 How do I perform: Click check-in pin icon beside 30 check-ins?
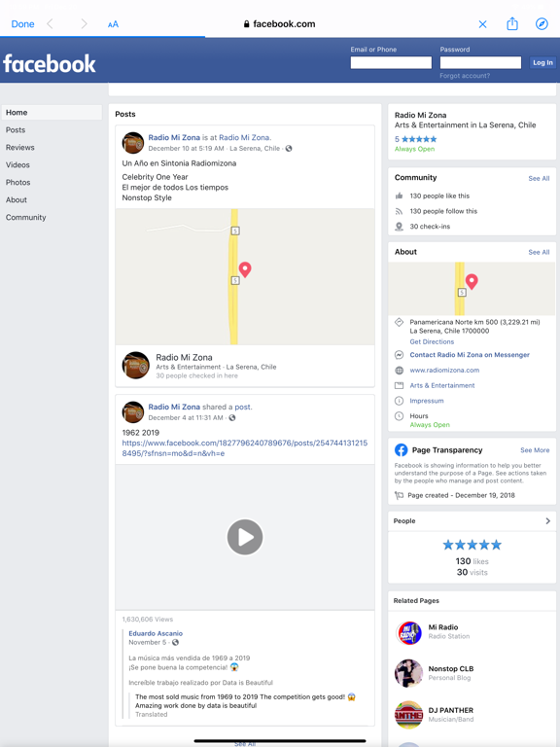pyautogui.click(x=399, y=227)
